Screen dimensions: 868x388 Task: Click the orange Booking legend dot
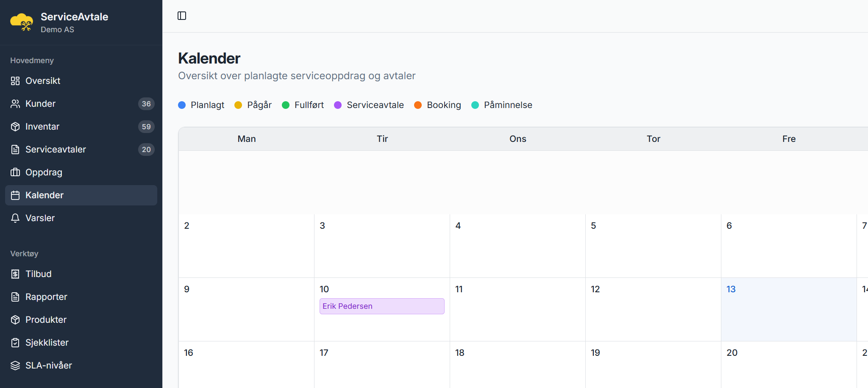[x=418, y=105]
